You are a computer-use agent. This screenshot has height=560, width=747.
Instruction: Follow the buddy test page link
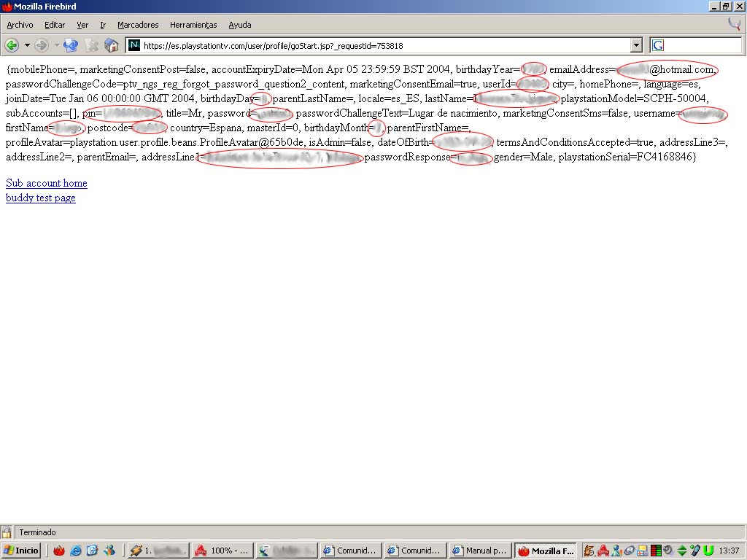[x=41, y=198]
